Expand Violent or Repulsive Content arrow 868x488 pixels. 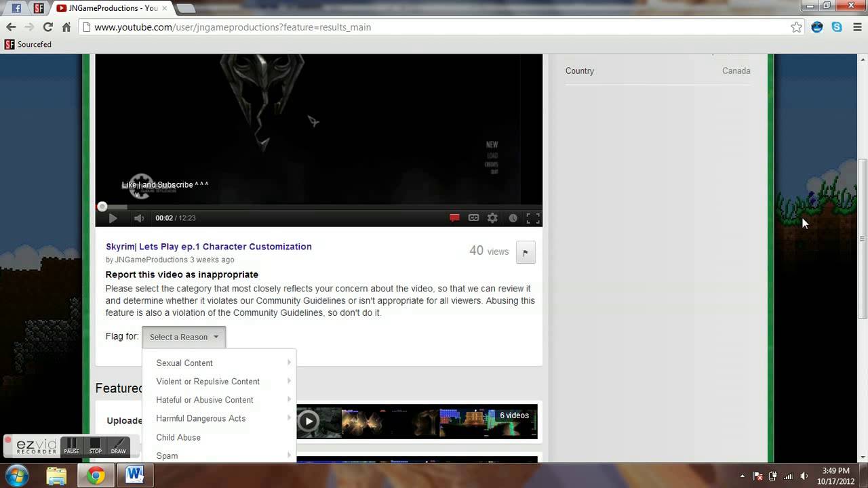tap(289, 381)
